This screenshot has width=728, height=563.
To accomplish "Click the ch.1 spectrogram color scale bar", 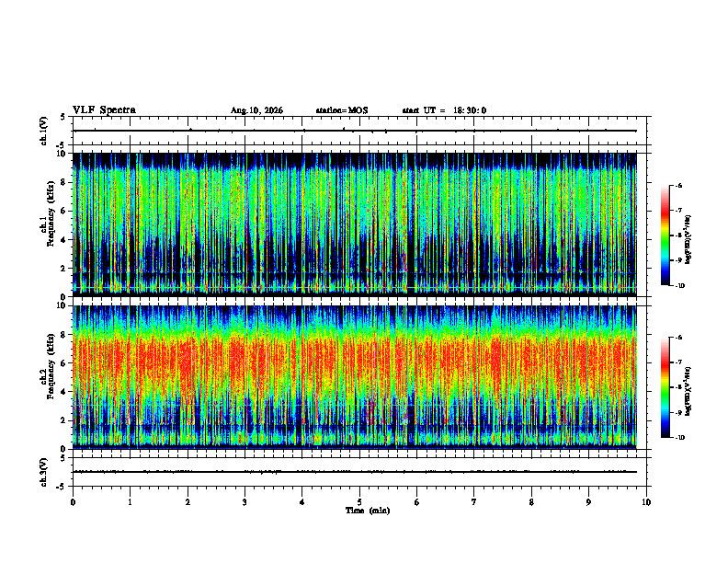I will [665, 236].
